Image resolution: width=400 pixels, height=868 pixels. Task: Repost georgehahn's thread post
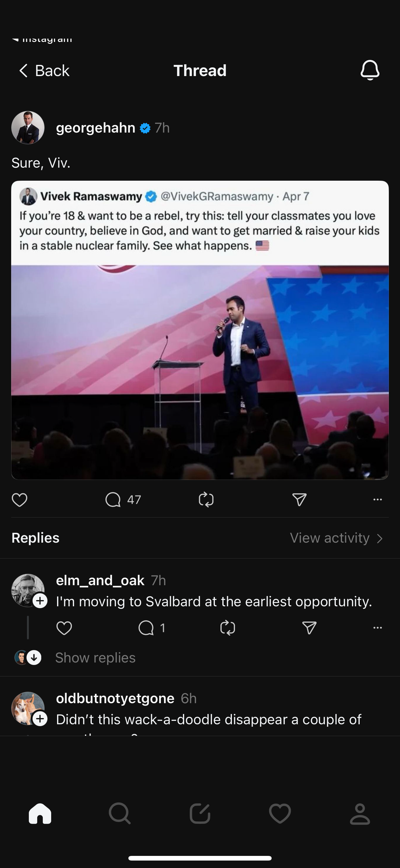206,500
